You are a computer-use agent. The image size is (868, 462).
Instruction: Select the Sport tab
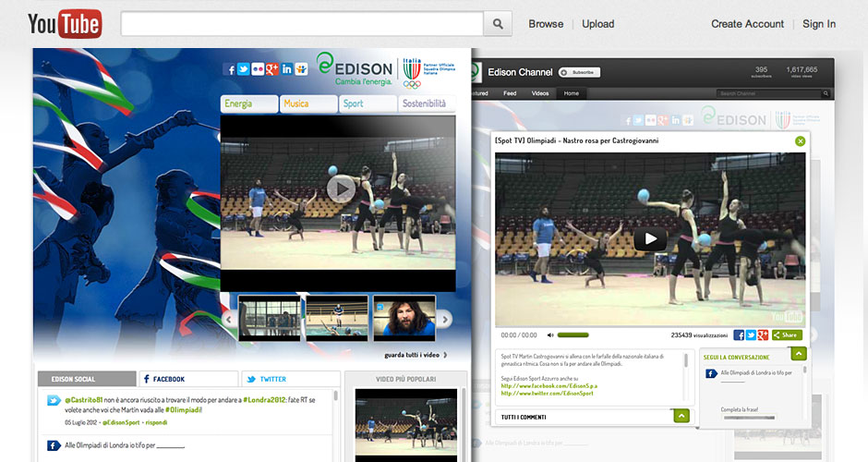[x=368, y=103]
